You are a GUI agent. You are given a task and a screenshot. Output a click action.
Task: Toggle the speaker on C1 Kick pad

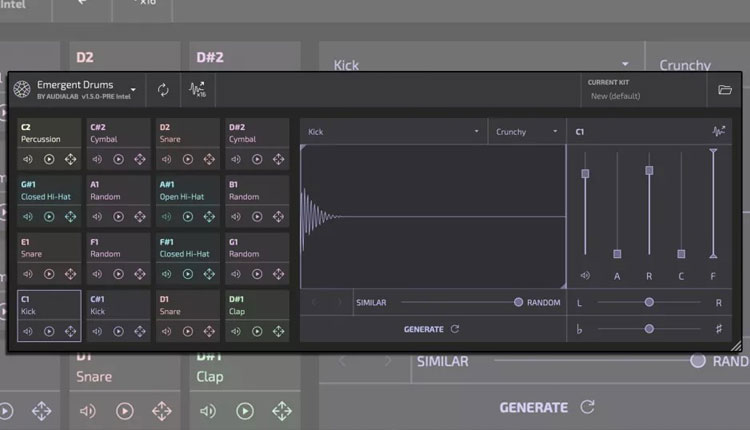(28, 331)
